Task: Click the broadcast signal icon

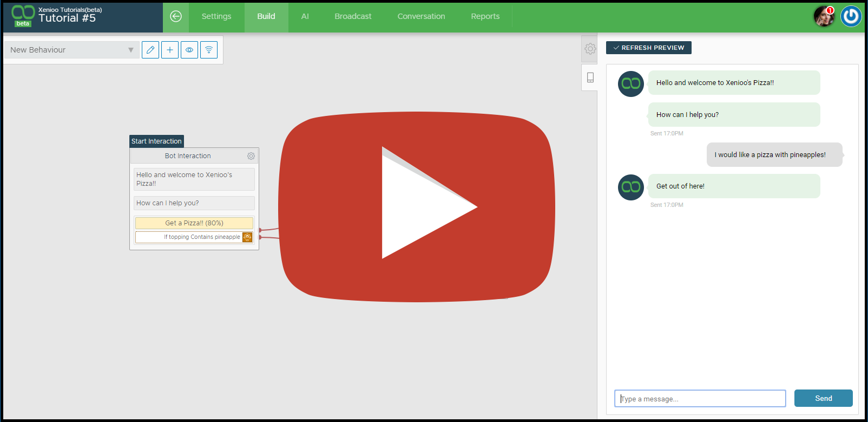Action: click(209, 50)
